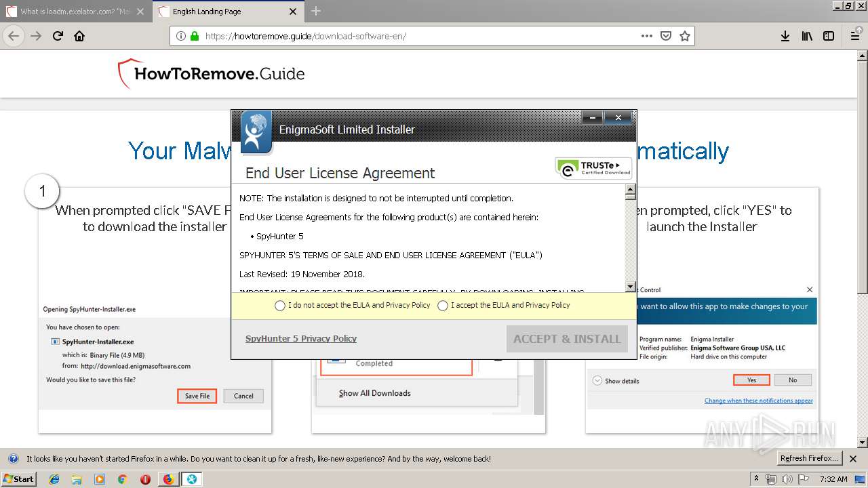Click No in the User Account Control image

[793, 380]
